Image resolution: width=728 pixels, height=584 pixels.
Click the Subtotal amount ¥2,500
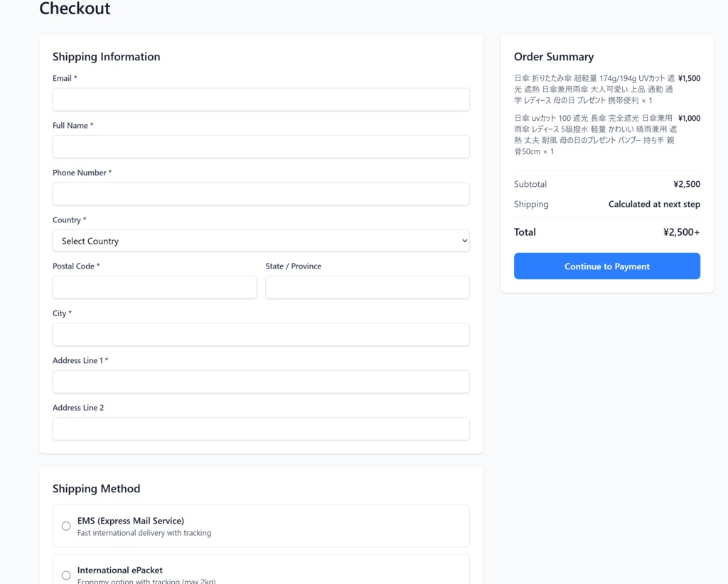tap(687, 184)
